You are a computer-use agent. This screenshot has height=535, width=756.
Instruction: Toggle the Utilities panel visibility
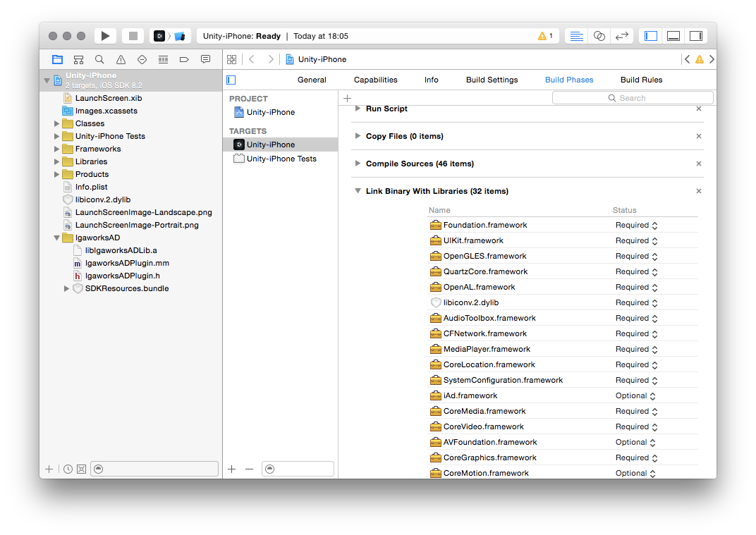(696, 36)
